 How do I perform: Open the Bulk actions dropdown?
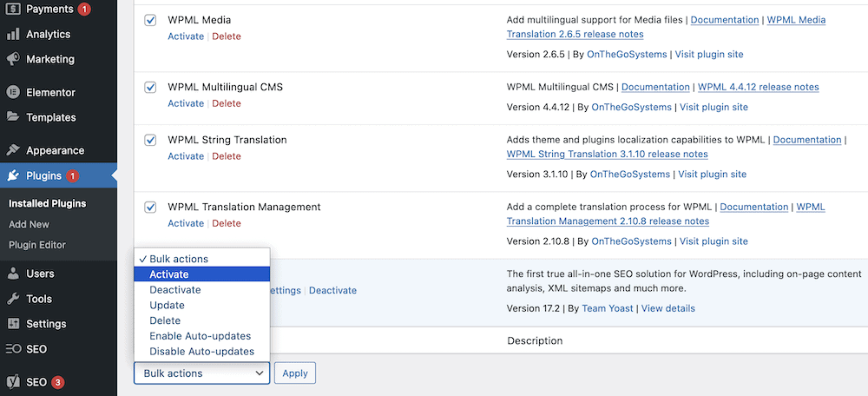(201, 373)
